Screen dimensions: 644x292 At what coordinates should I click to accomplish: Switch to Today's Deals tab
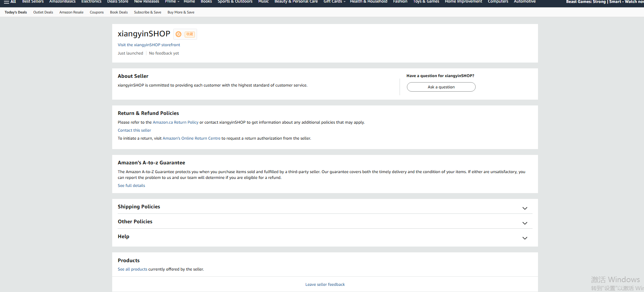(x=16, y=12)
